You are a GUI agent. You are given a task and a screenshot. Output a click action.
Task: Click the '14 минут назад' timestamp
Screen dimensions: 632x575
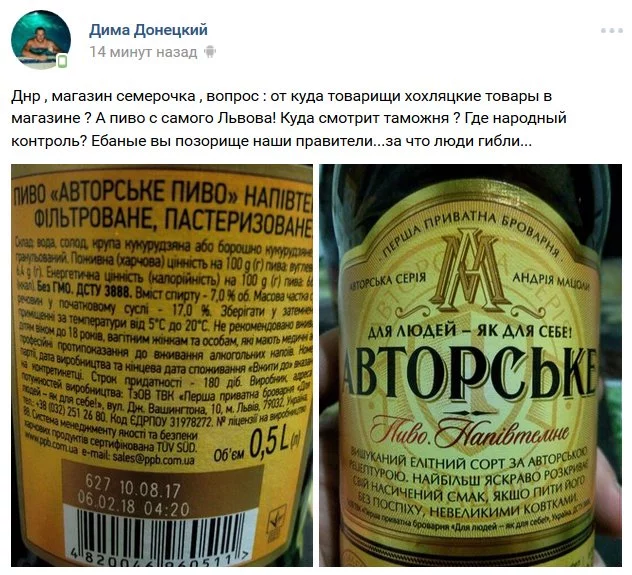(x=143, y=52)
